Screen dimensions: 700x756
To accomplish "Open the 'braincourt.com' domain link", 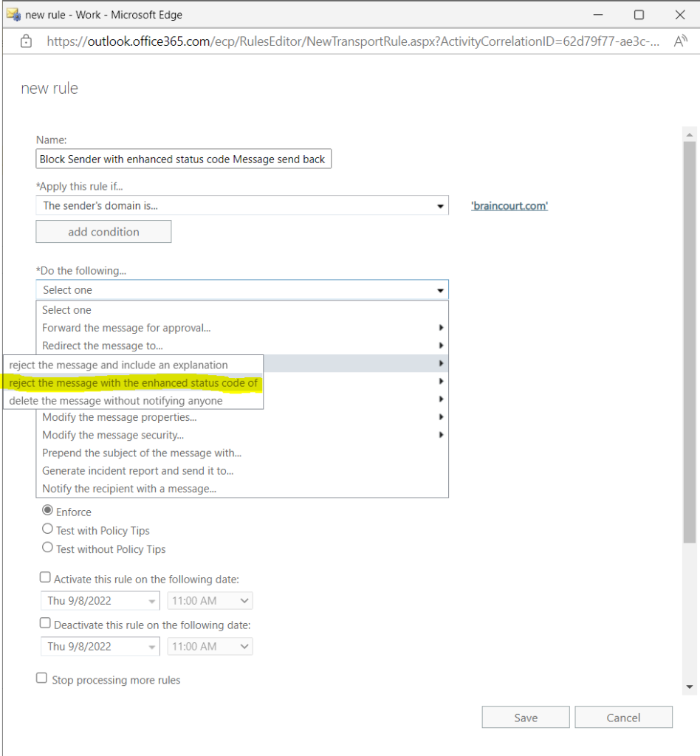I will pos(509,207).
